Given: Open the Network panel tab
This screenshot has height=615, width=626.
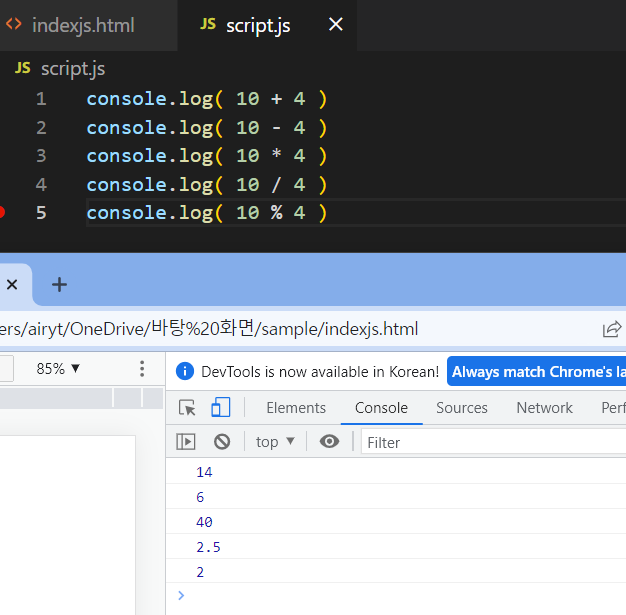Looking at the screenshot, I should [x=545, y=408].
